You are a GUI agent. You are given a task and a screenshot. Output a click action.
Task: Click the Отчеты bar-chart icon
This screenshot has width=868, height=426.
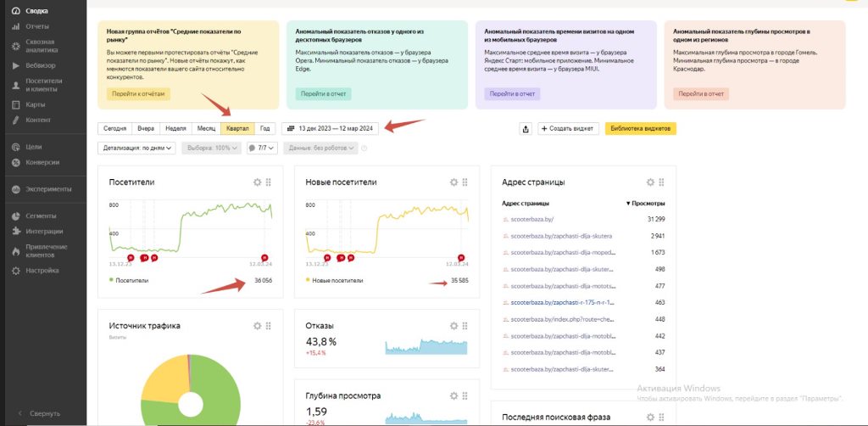[x=15, y=26]
